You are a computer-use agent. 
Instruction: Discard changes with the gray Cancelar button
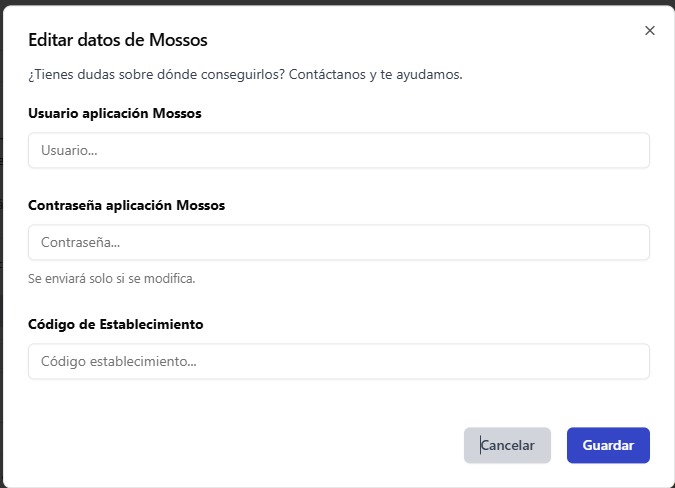507,445
